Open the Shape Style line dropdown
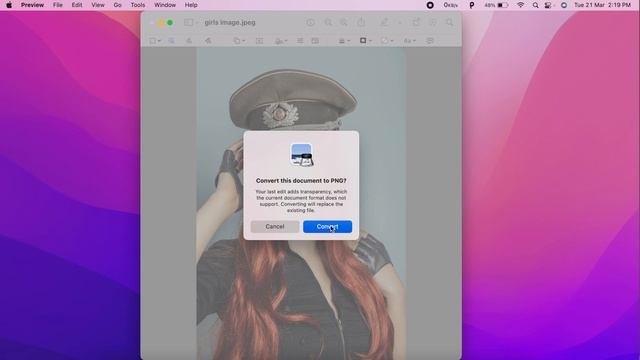640x360 pixels. pyautogui.click(x=344, y=41)
